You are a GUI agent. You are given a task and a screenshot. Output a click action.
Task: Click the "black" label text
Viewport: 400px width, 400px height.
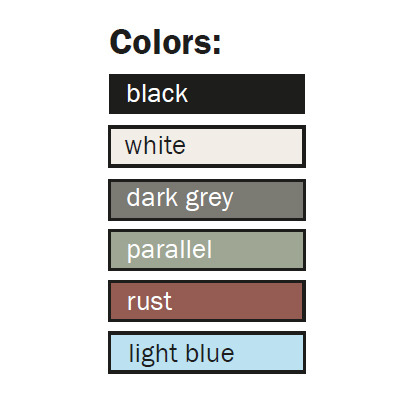[157, 93]
